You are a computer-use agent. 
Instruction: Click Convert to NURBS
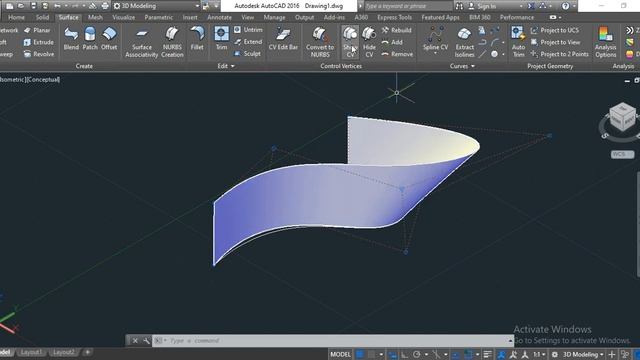[x=320, y=42]
